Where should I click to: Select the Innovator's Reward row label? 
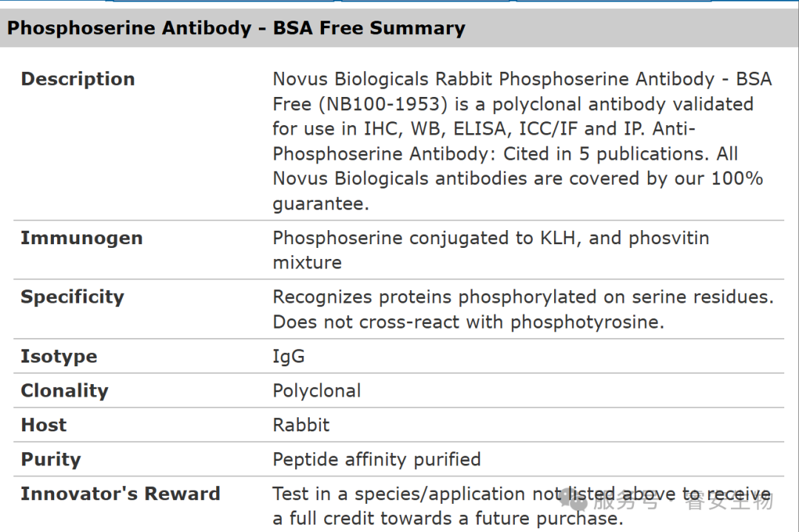click(x=121, y=494)
